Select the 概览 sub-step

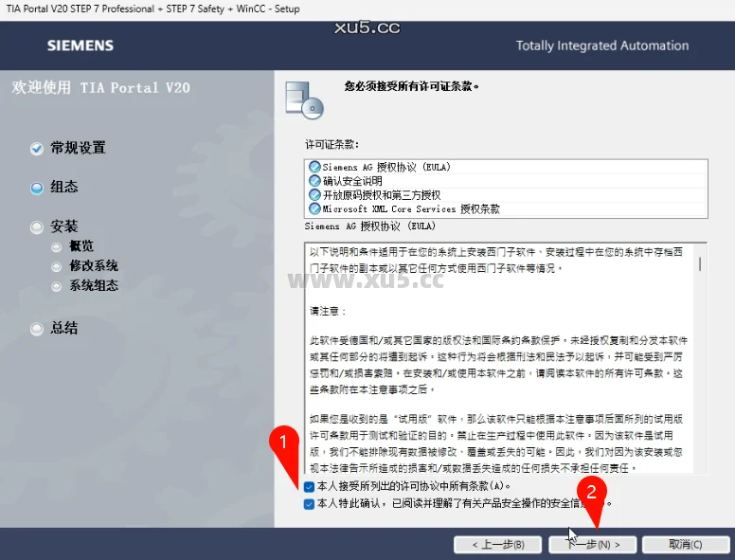click(81, 246)
